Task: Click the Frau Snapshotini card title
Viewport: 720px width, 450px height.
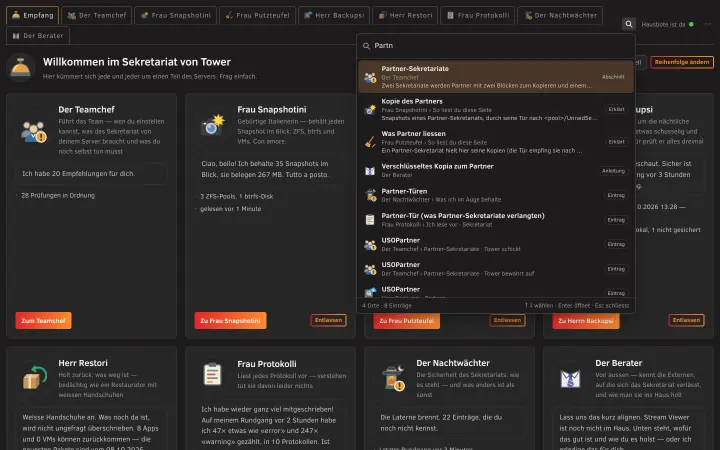Action: 272,109
